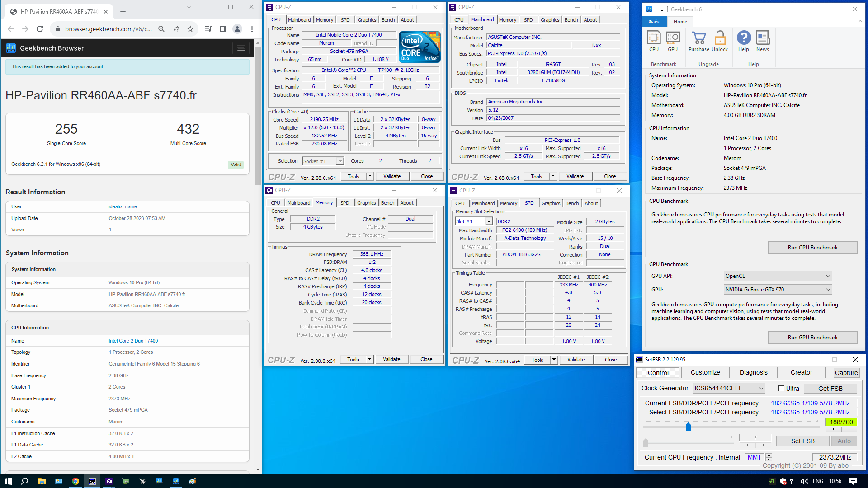This screenshot has height=488, width=868.
Task: Open Windows Start menu
Action: 8,481
